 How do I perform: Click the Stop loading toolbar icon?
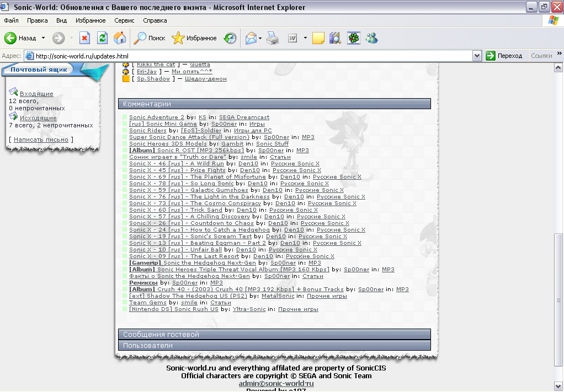[84, 38]
